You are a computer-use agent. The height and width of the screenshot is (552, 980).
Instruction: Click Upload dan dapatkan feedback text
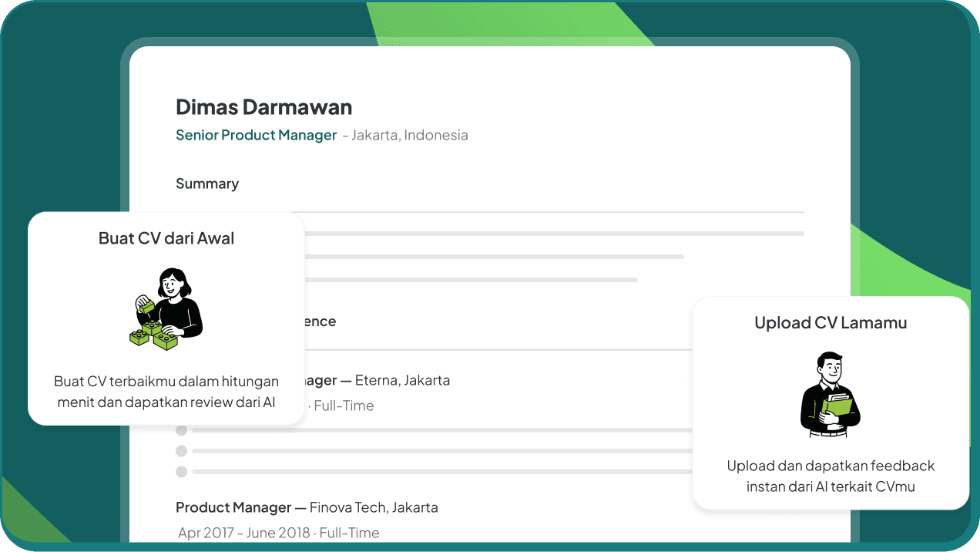pos(831,476)
